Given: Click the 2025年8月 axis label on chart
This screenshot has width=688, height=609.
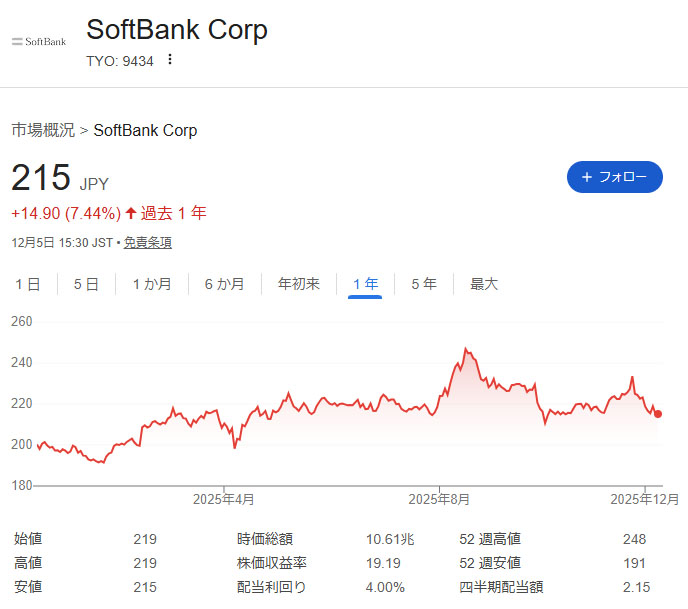Looking at the screenshot, I should (439, 498).
